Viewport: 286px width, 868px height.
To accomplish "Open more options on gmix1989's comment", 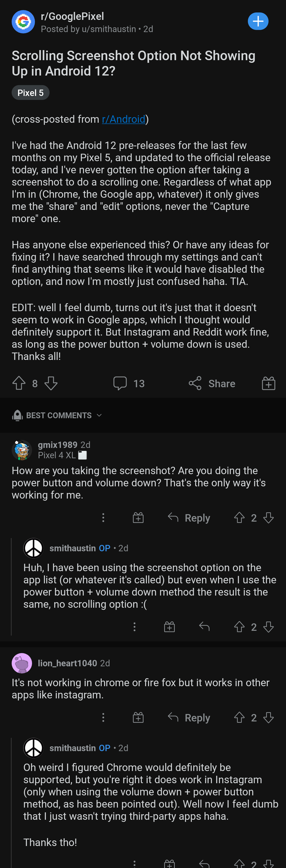I will point(103,518).
